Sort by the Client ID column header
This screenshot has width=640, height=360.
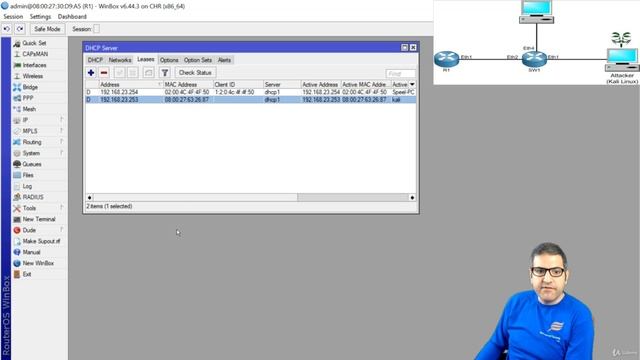tap(238, 84)
